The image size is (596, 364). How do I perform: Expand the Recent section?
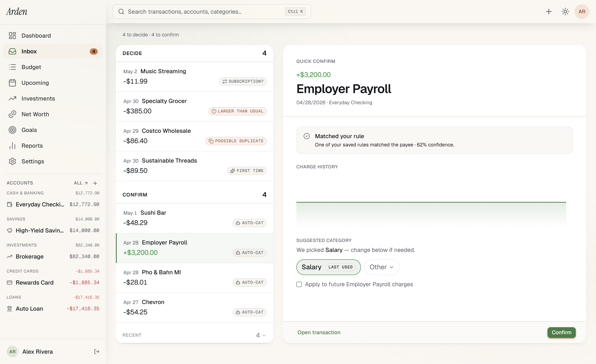coord(195,335)
